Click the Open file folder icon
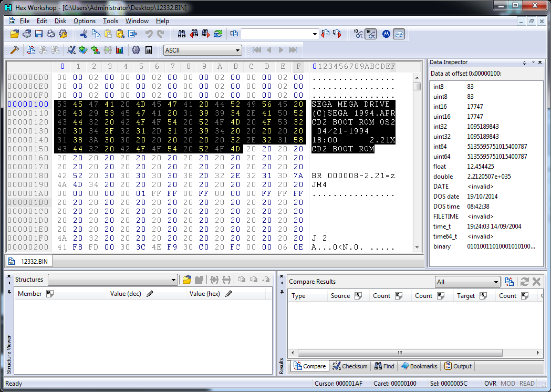The width and height of the screenshot is (551, 392). 15,34
